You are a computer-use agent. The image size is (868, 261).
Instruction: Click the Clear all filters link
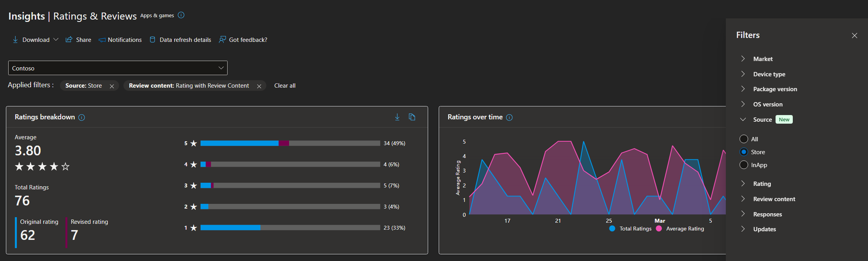coord(285,86)
